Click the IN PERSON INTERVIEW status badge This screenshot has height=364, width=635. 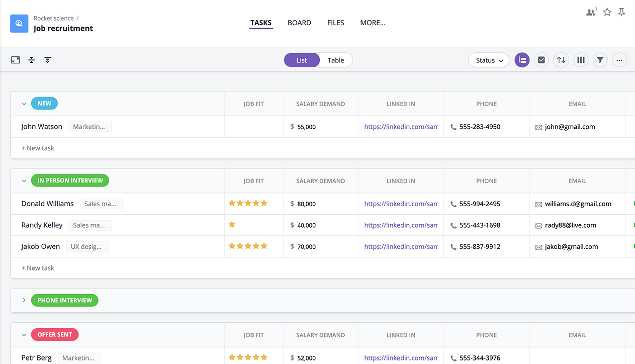point(70,180)
